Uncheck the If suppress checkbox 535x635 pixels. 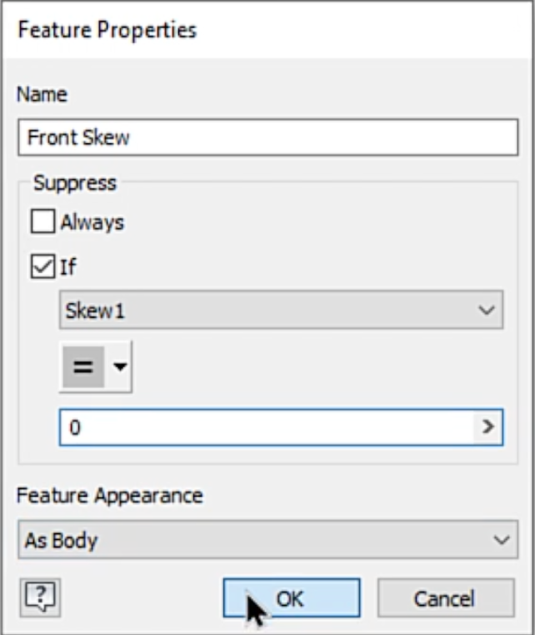[43, 266]
